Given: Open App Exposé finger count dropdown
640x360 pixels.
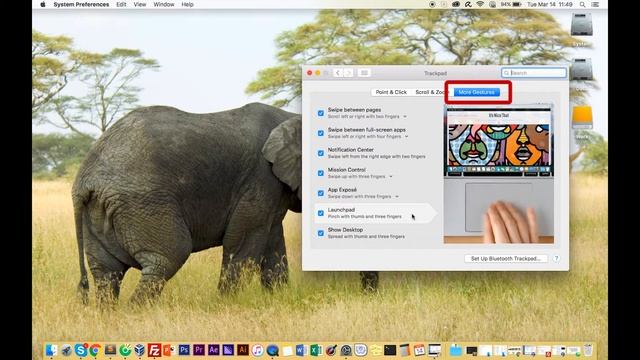Looking at the screenshot, I should click(397, 197).
